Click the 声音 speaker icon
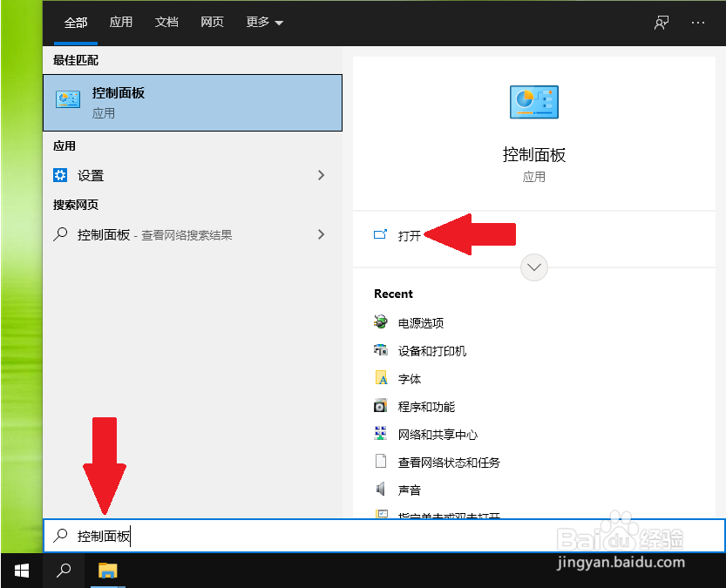This screenshot has width=726, height=588. point(381,489)
